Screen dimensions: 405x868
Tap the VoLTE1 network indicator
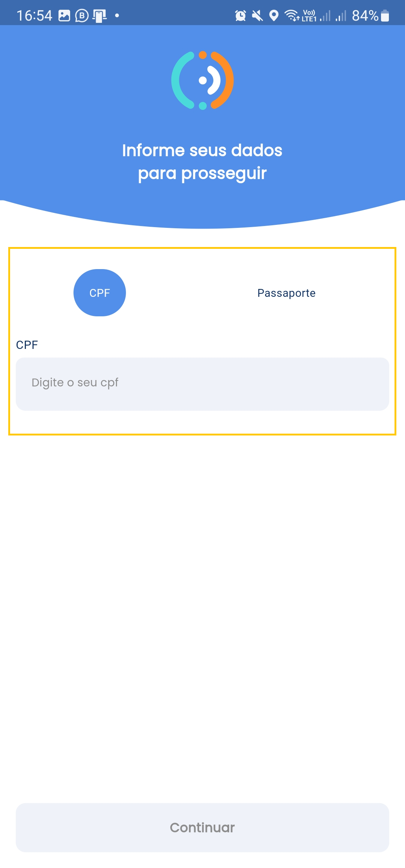[309, 16]
